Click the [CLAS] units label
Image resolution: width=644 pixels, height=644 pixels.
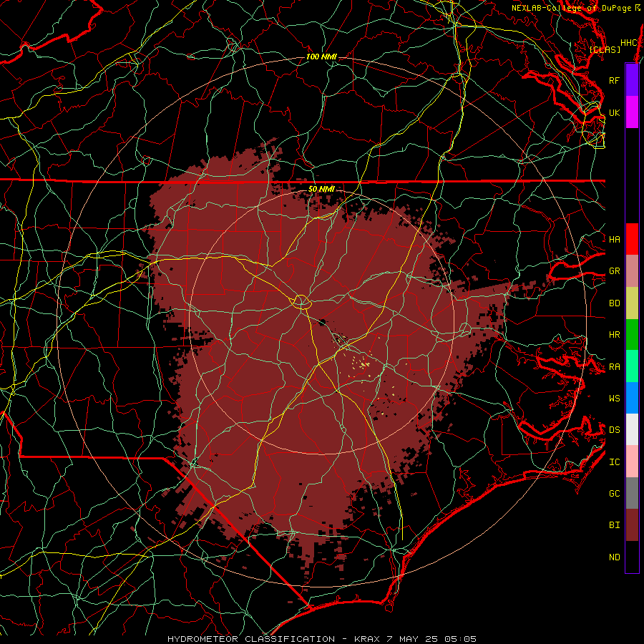click(605, 49)
